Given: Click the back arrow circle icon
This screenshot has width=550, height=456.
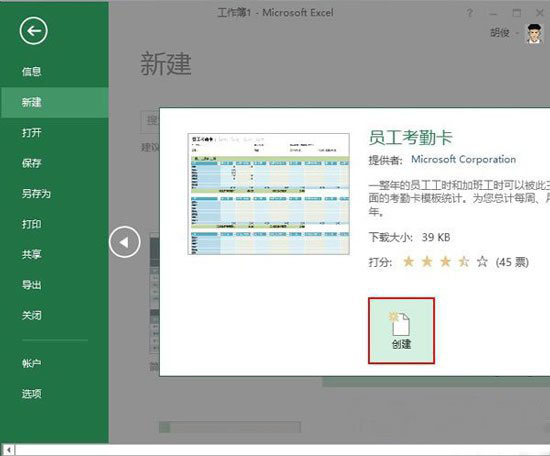Looking at the screenshot, I should pyautogui.click(x=33, y=31).
